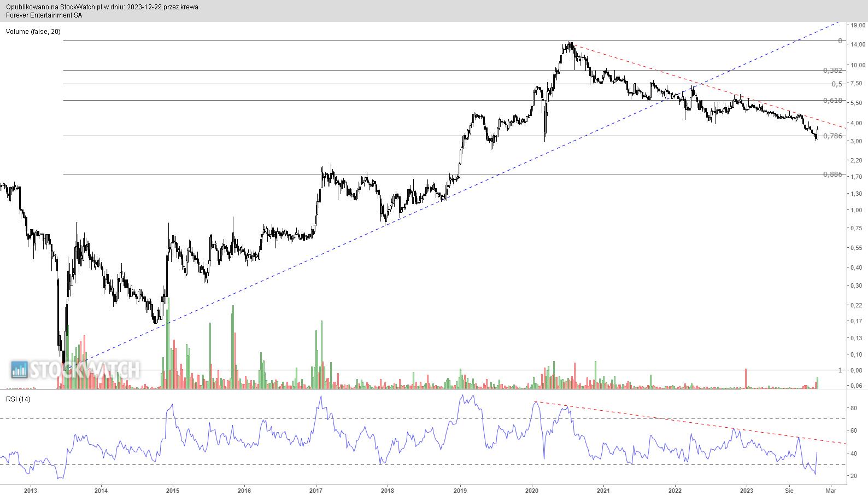The width and height of the screenshot is (868, 495).
Task: Click the 'Forever Entertainment SA' chart title
Action: coord(44,15)
